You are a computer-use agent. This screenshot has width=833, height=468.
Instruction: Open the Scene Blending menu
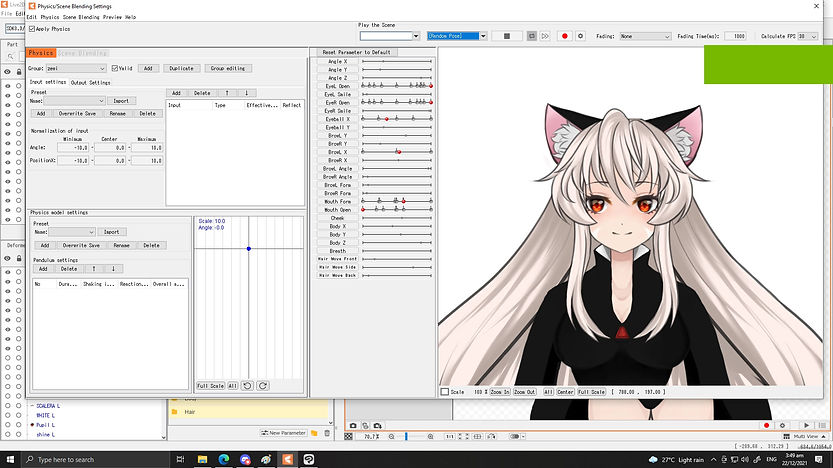coord(81,17)
